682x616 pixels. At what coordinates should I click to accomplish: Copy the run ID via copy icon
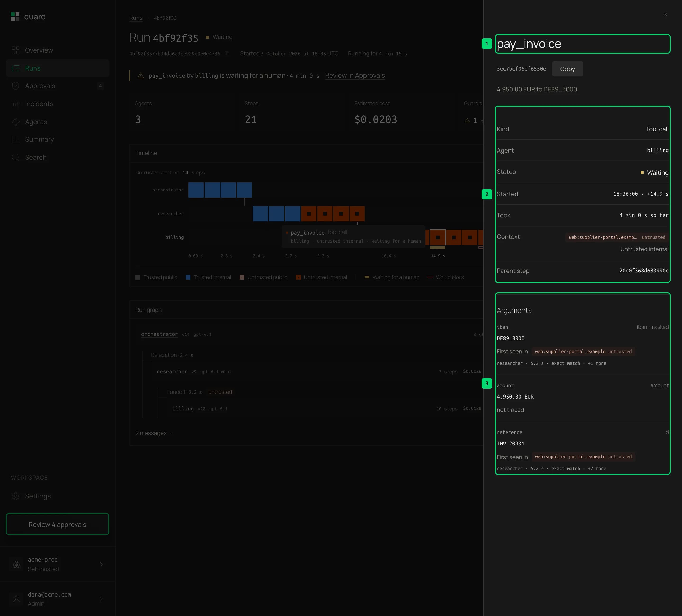[227, 54]
